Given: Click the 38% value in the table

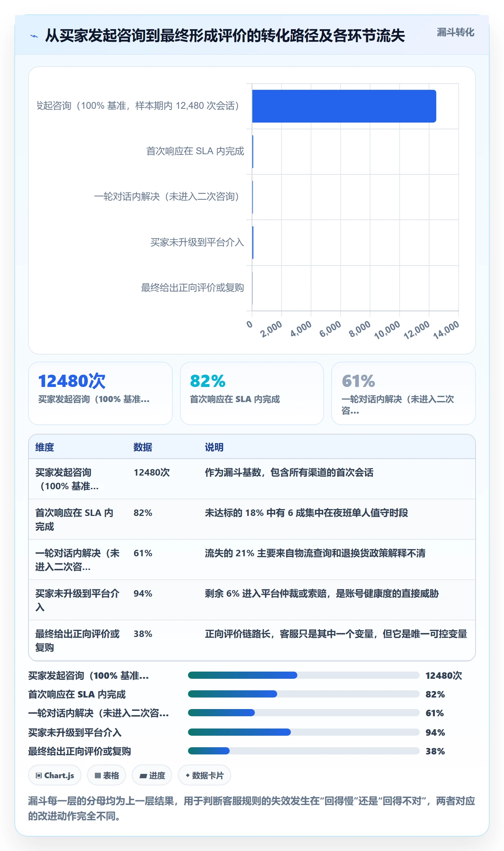Looking at the screenshot, I should click(x=143, y=634).
